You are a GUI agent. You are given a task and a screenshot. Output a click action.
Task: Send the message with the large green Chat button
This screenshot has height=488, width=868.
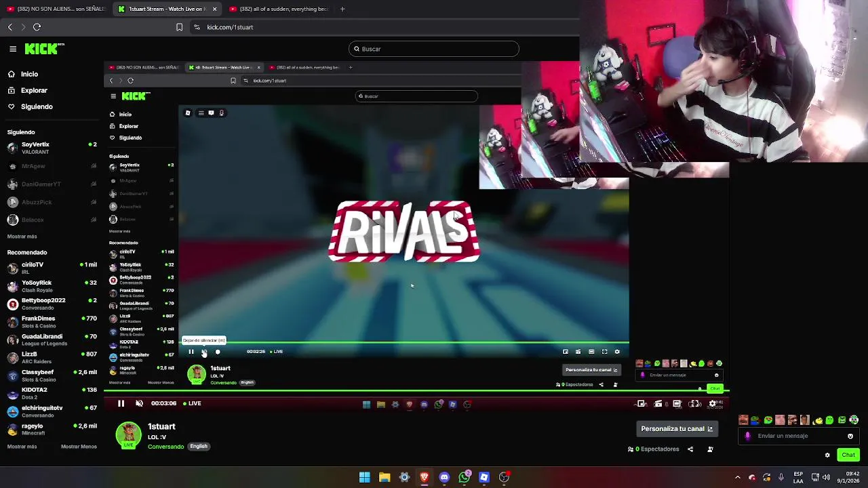848,455
